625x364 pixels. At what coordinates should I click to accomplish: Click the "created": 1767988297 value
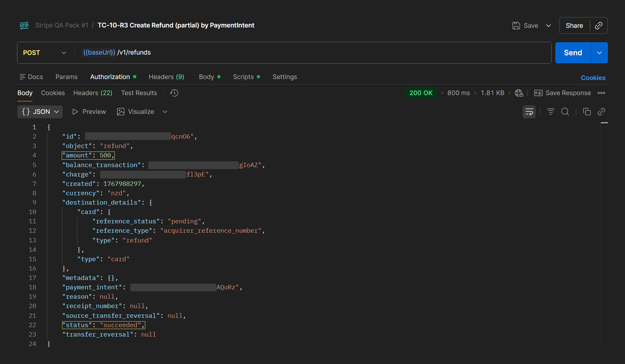pos(122,184)
